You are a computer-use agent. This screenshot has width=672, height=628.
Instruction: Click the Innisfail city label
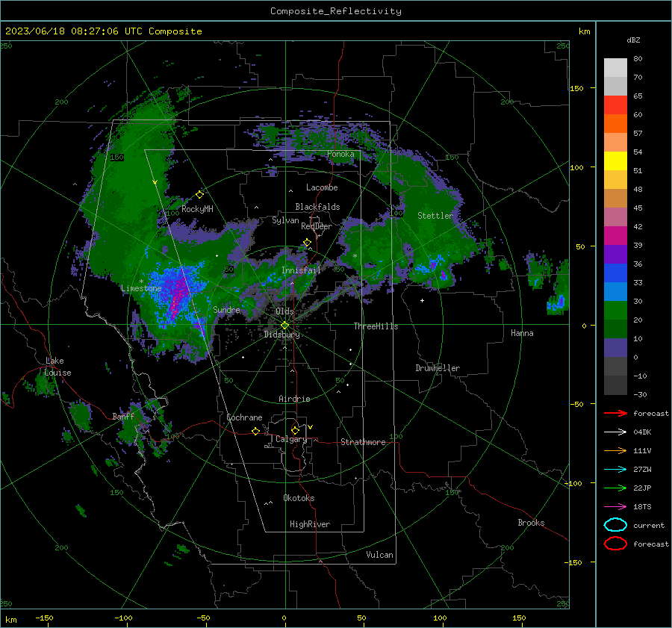click(301, 270)
